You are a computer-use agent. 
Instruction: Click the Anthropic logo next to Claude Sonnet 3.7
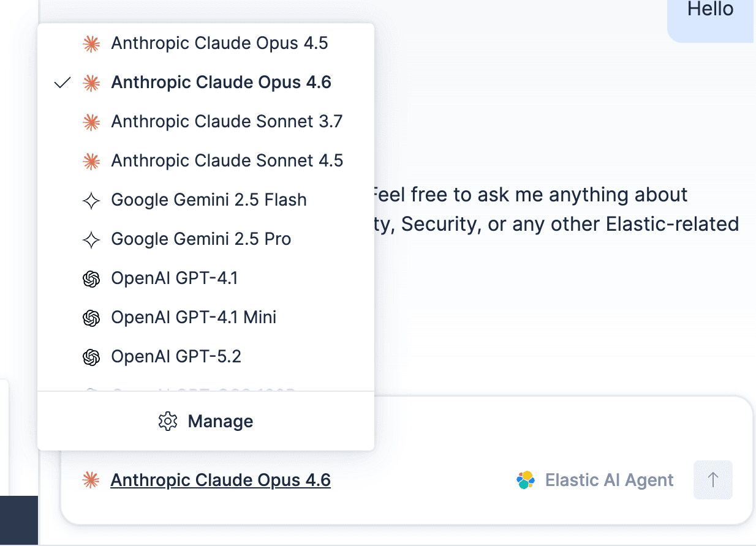pos(91,121)
